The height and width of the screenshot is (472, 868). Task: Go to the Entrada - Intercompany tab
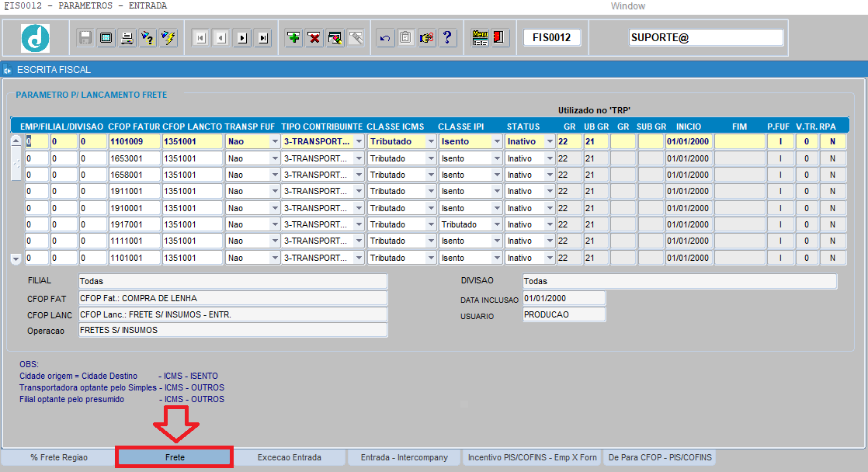point(404,457)
